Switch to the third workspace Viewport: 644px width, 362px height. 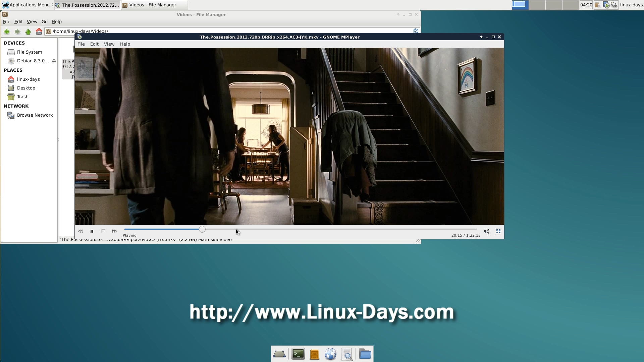click(554, 5)
